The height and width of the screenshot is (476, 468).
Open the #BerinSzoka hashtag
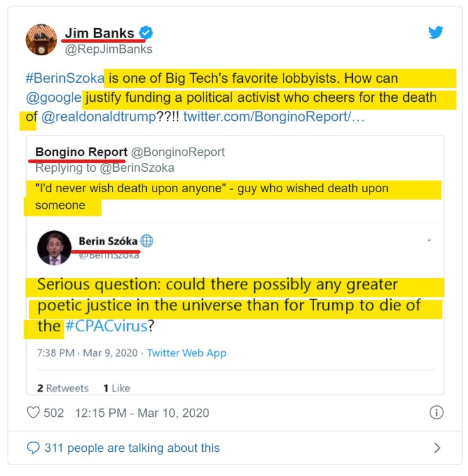(x=65, y=79)
